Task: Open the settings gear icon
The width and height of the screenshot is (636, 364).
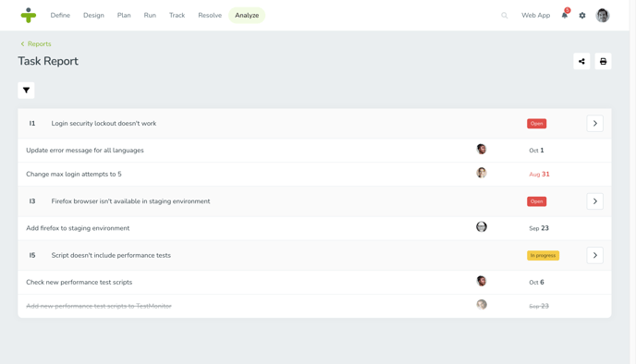Action: 582,16
